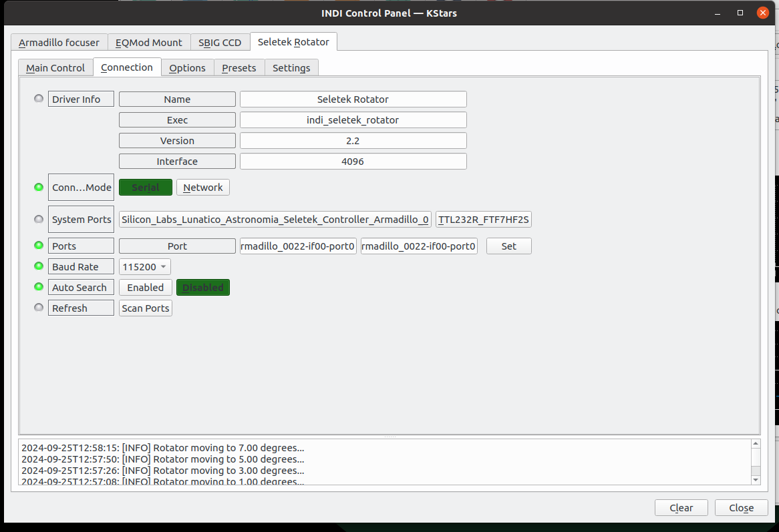Screen dimensions: 779x532
Task: Select the Connection tab
Action: click(x=127, y=67)
